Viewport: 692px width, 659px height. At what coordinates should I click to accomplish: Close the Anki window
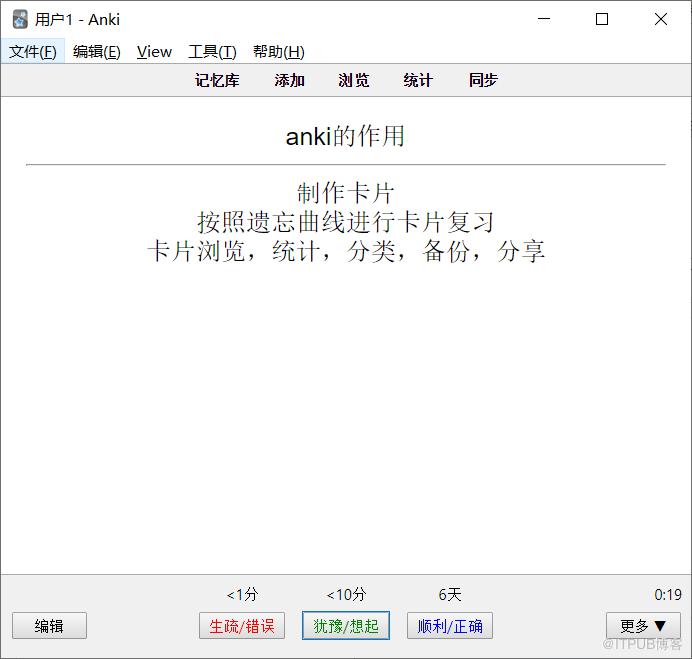click(x=661, y=19)
